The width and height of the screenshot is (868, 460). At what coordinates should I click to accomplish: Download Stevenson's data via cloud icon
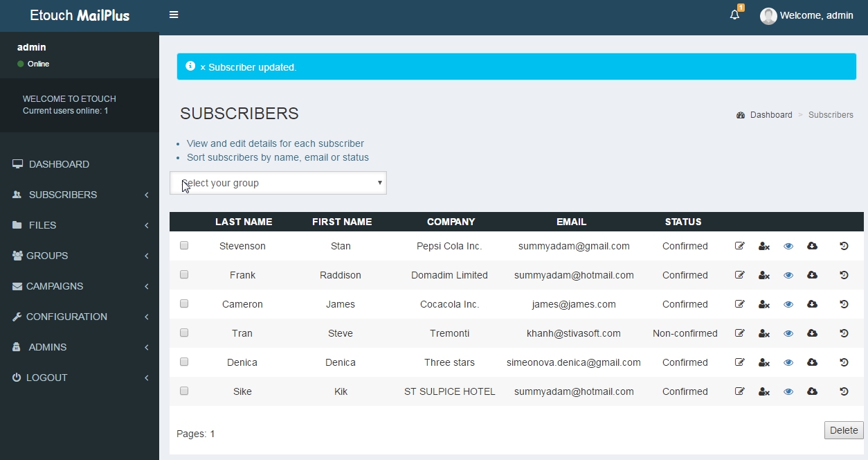[813, 246]
